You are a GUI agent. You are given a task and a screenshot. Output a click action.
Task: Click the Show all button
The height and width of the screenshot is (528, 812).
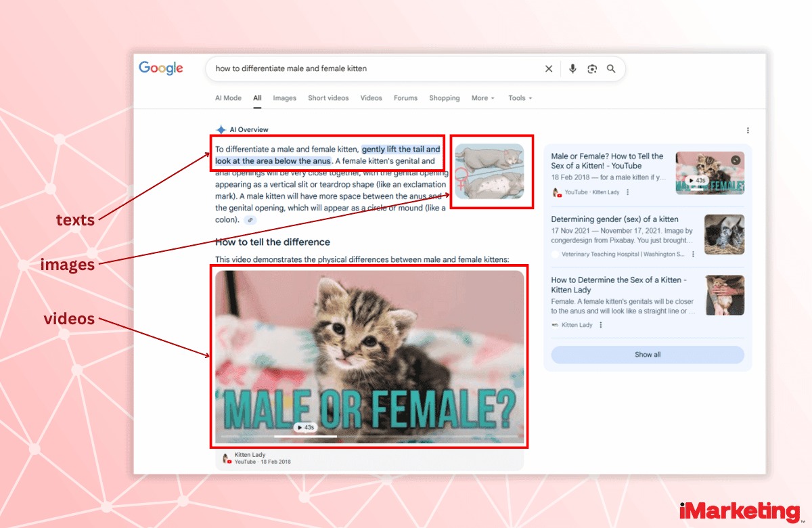coord(647,355)
